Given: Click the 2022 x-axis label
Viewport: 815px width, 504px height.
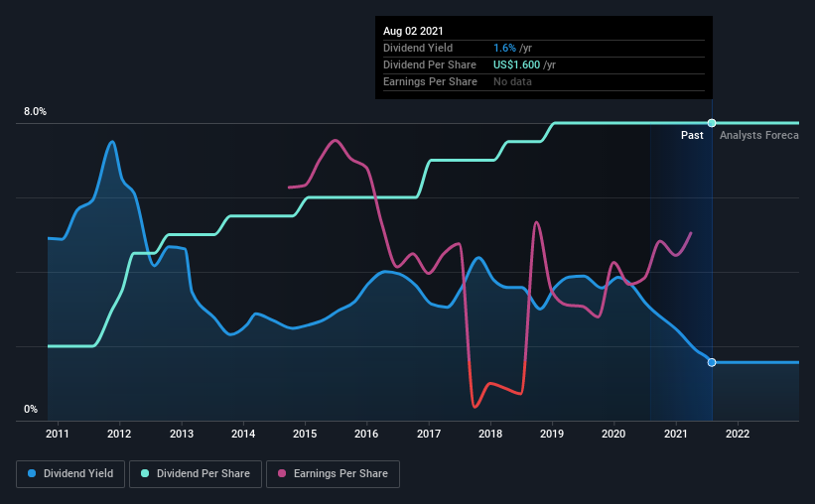Looking at the screenshot, I should pyautogui.click(x=737, y=434).
